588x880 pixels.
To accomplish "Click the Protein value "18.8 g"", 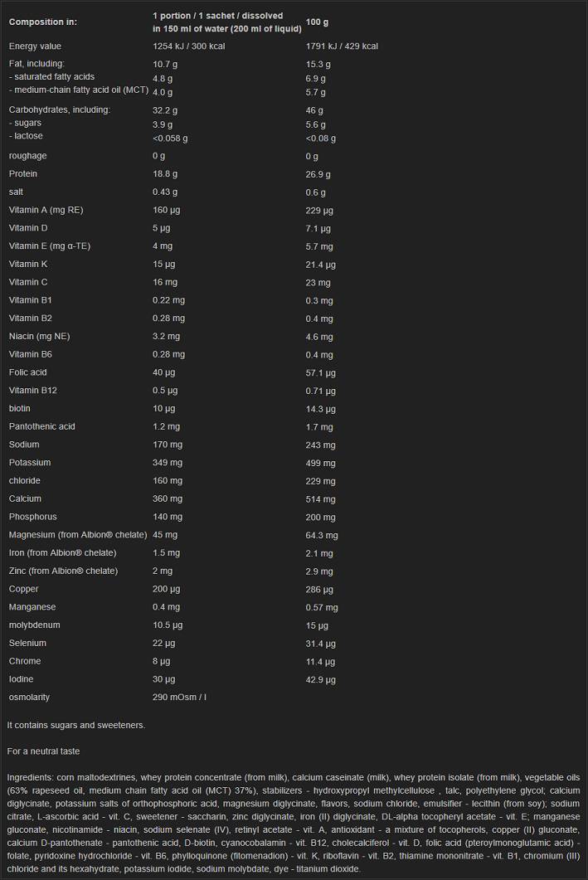I will [165, 174].
